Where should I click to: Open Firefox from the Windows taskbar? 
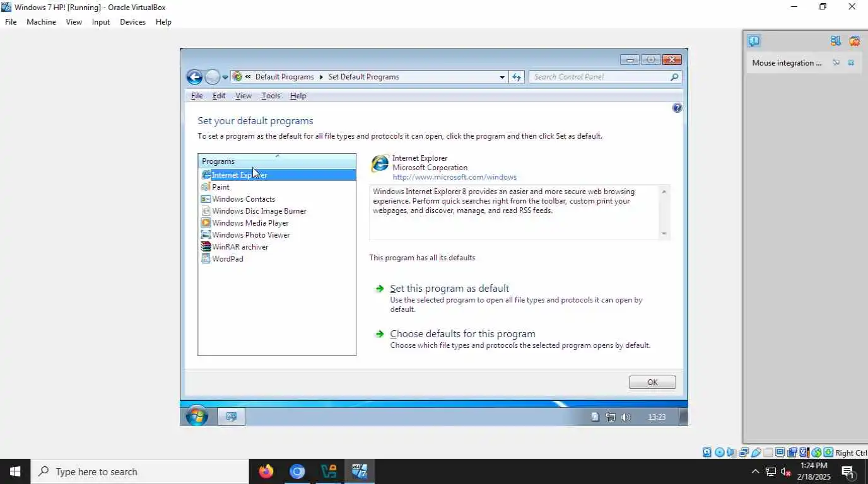[266, 471]
